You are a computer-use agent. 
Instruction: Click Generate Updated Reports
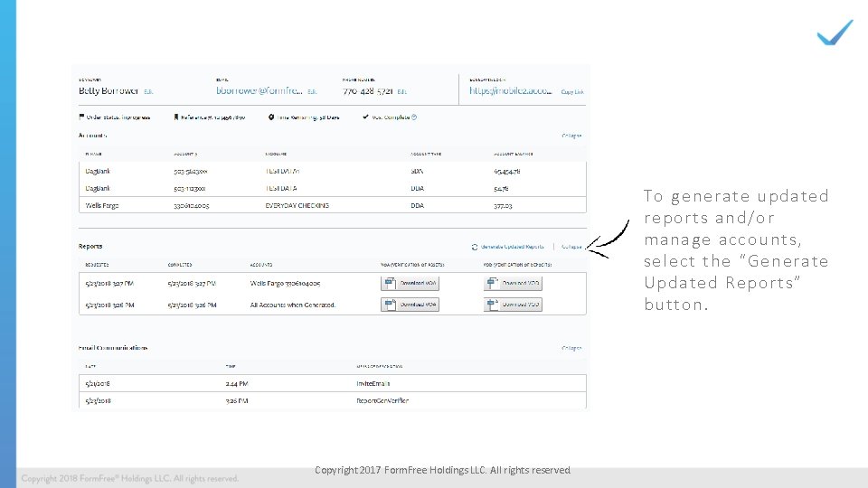(x=512, y=247)
